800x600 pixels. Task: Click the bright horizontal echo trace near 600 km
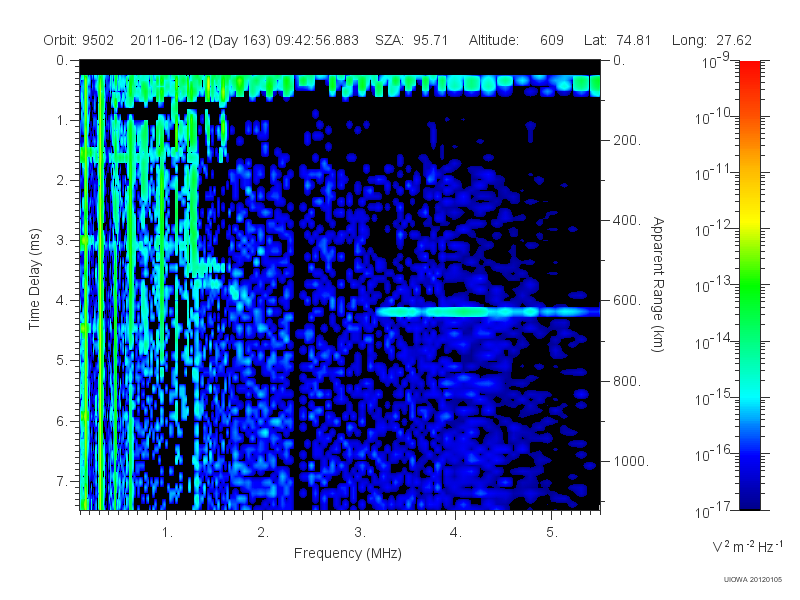489,312
